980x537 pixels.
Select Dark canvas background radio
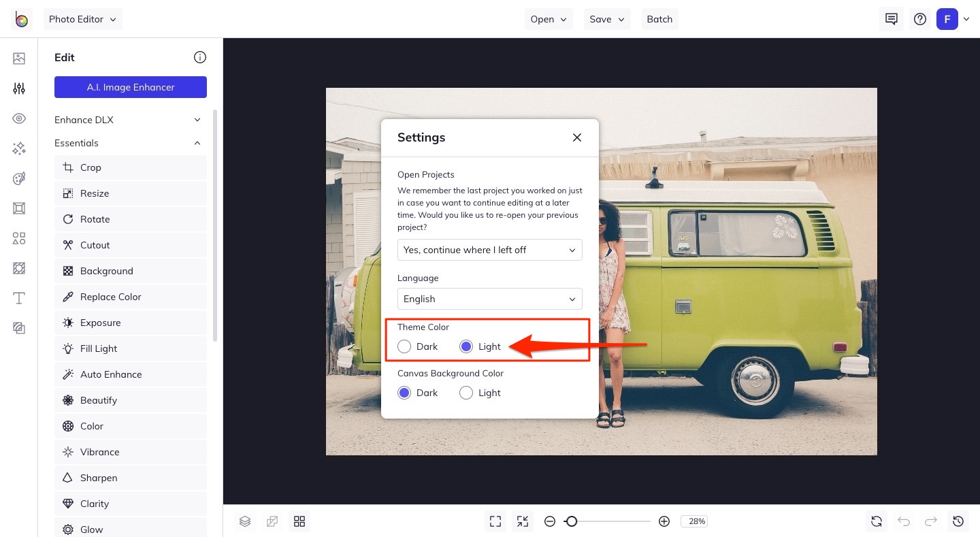tap(404, 393)
